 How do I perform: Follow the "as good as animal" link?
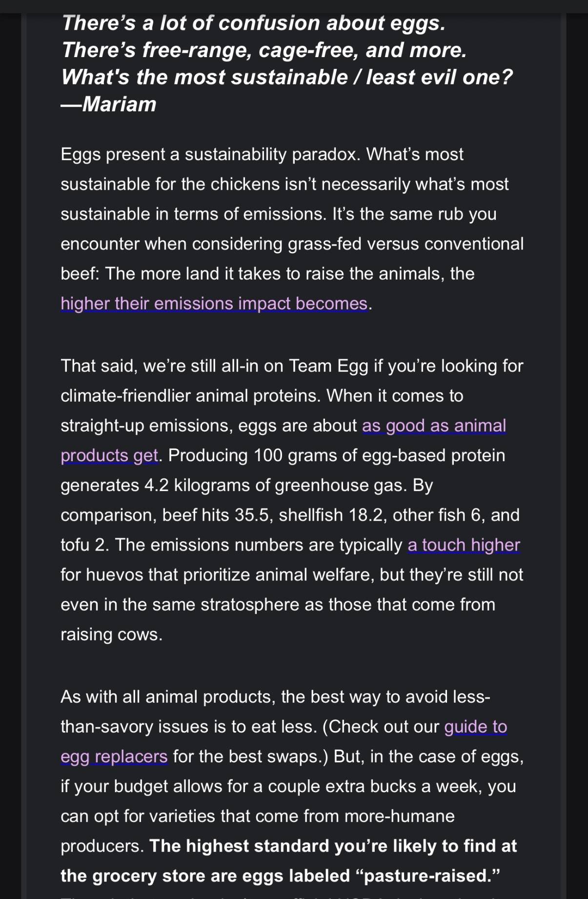434,426
